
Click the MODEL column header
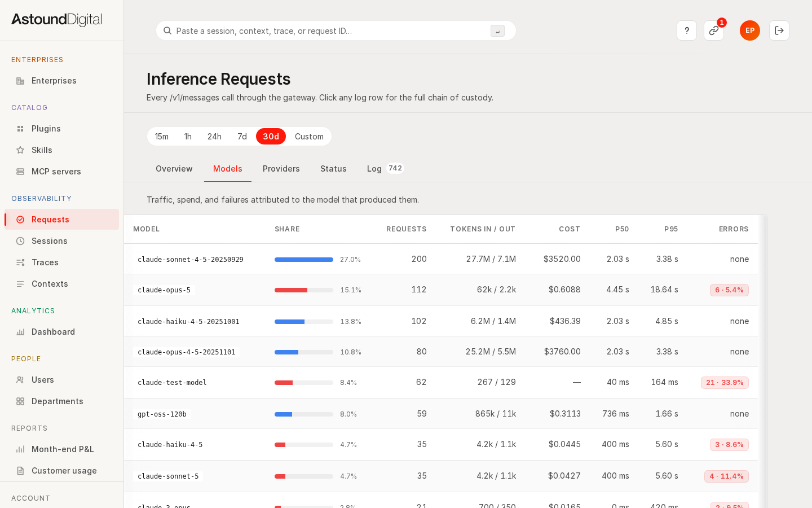(147, 229)
